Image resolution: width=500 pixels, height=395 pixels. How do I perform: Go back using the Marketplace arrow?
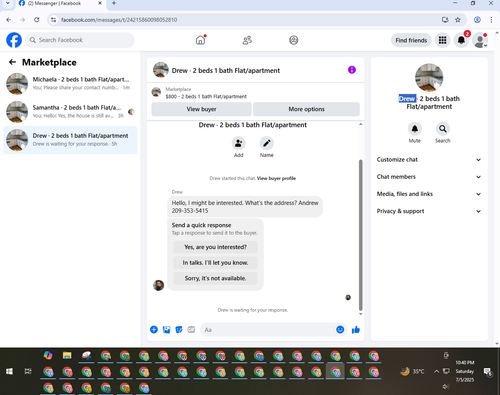(12, 62)
